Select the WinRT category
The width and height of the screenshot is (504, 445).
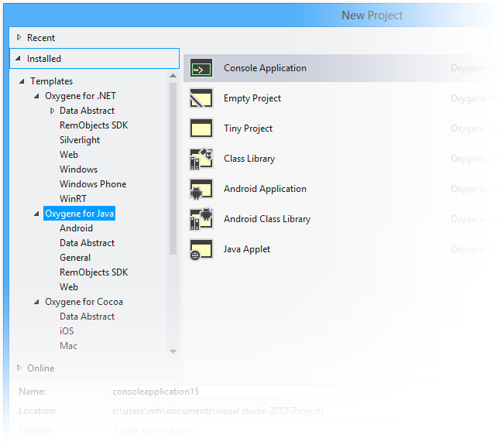73,199
